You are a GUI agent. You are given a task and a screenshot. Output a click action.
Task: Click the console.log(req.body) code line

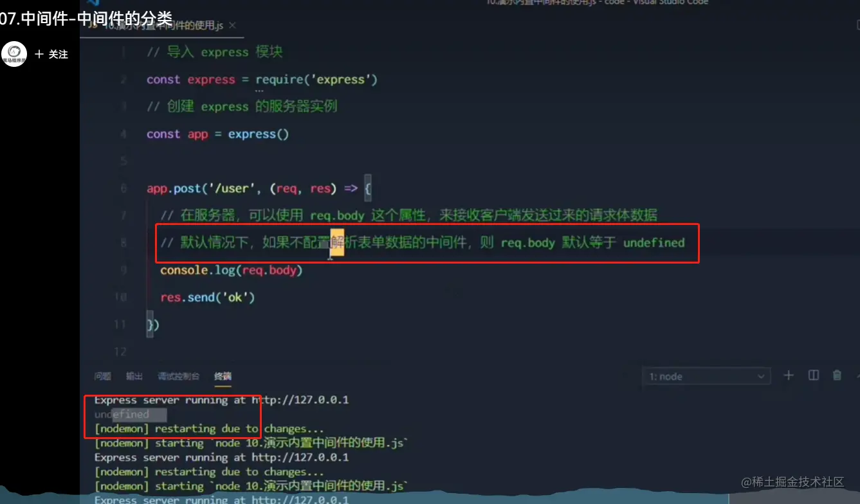point(231,270)
